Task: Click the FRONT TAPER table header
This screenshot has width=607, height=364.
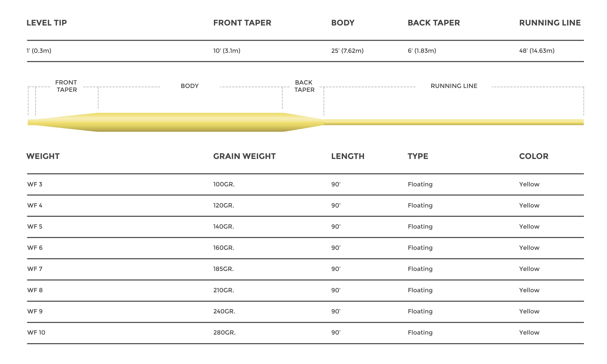Action: [242, 23]
